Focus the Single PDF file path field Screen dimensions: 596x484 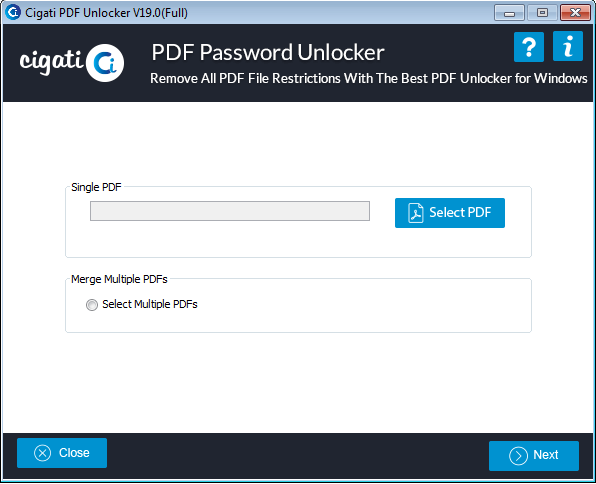coord(230,211)
